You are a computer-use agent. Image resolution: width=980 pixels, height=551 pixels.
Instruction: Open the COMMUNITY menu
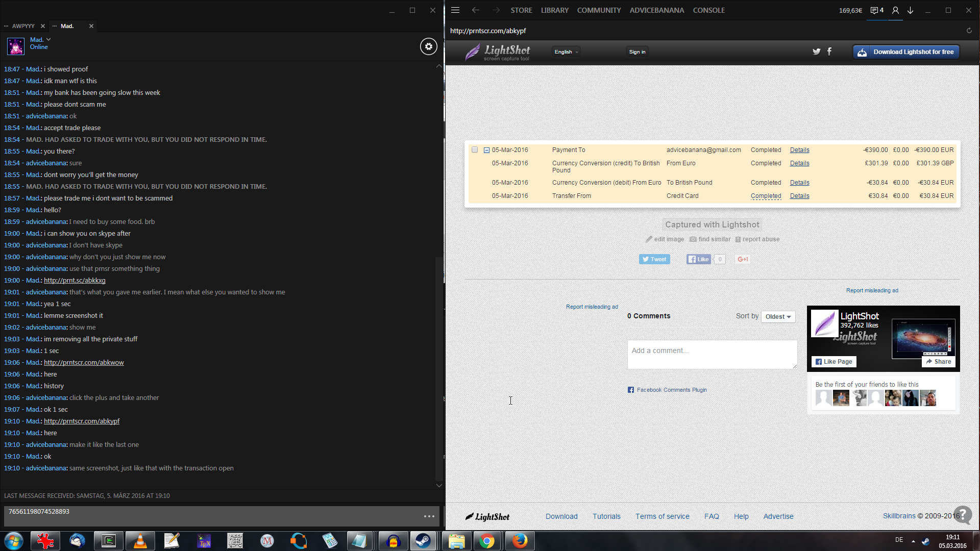pos(599,10)
